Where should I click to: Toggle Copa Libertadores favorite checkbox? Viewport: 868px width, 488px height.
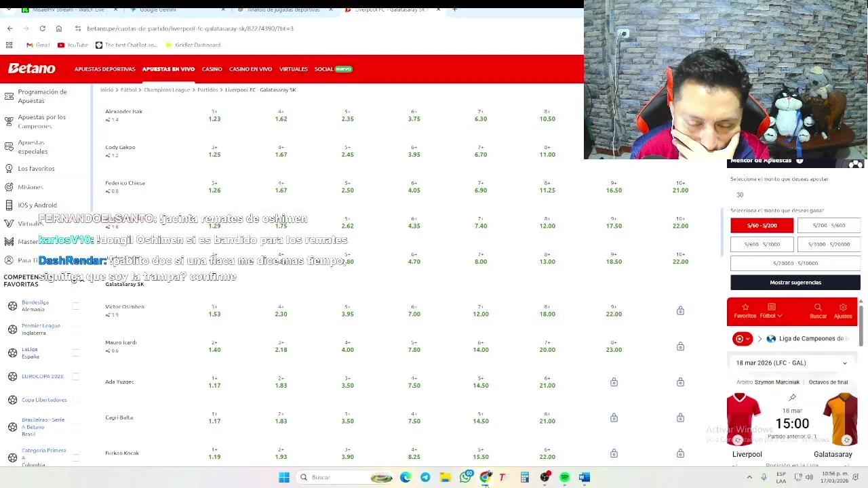(x=76, y=400)
